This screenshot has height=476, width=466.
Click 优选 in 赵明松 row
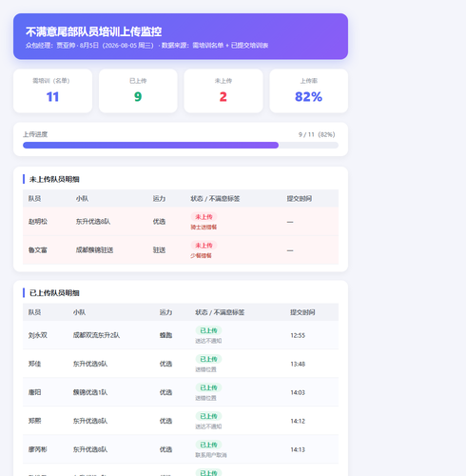coord(159,222)
